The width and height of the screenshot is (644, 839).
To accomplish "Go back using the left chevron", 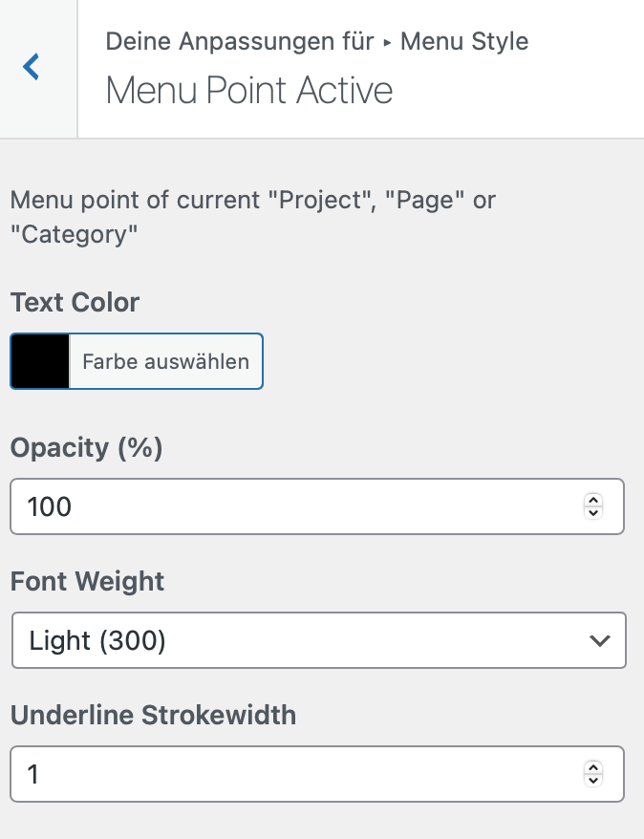I will 32,67.
